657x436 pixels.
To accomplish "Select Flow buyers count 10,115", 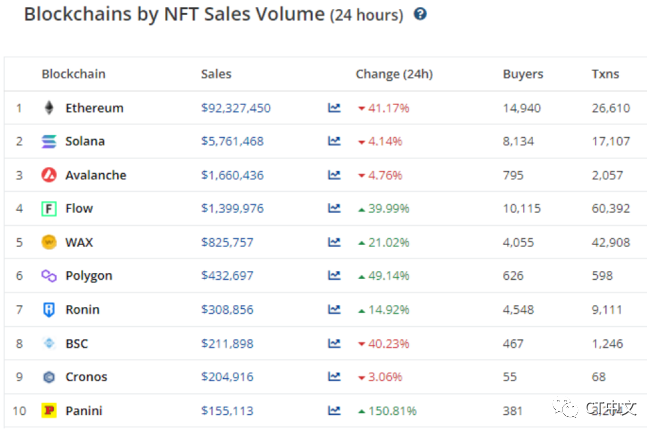I will (522, 208).
